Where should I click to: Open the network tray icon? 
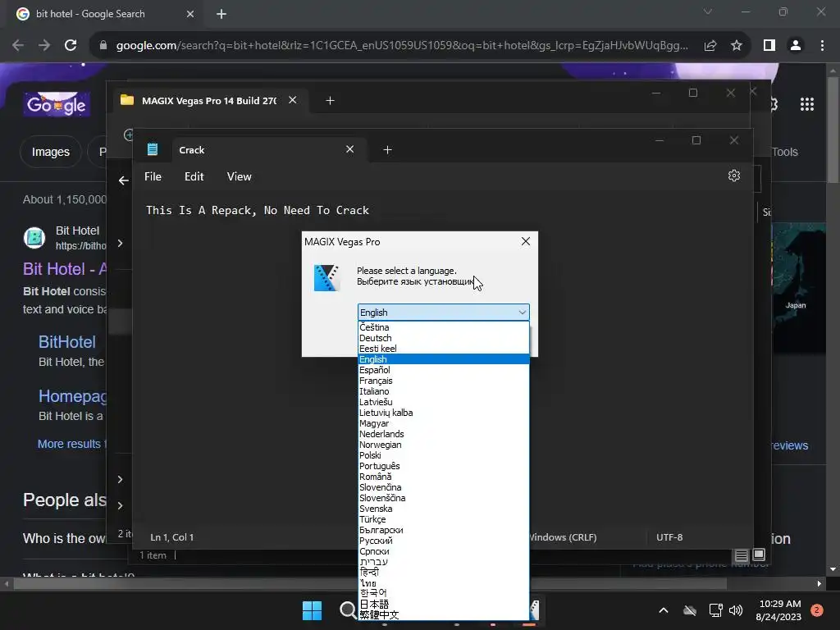(715, 610)
